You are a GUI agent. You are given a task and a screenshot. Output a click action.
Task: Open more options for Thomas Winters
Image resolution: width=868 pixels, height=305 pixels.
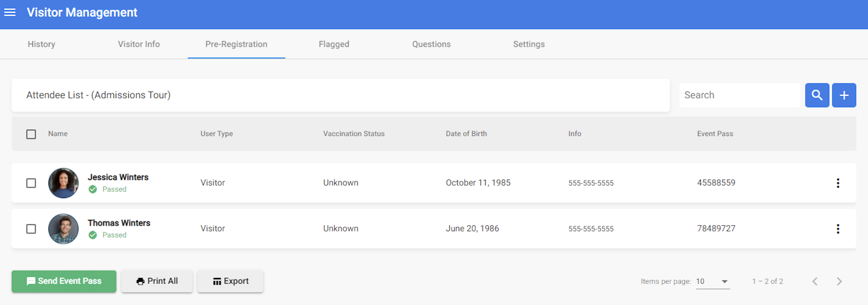click(x=838, y=229)
